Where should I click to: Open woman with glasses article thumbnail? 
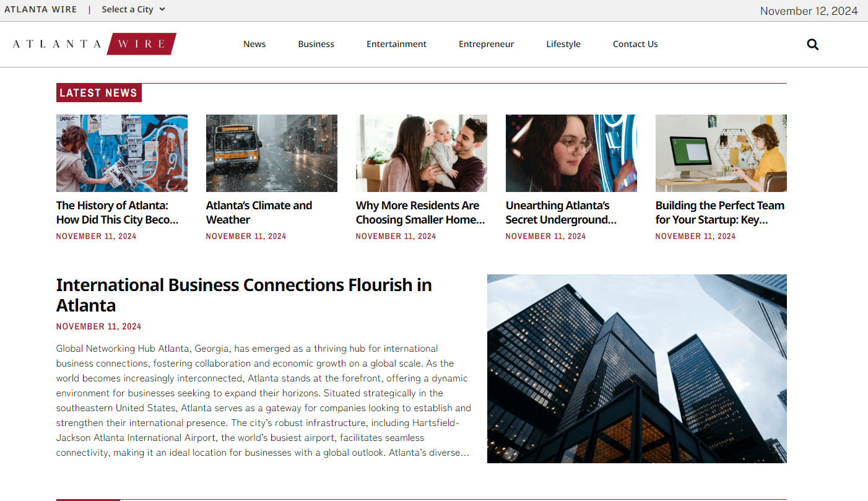coord(571,153)
